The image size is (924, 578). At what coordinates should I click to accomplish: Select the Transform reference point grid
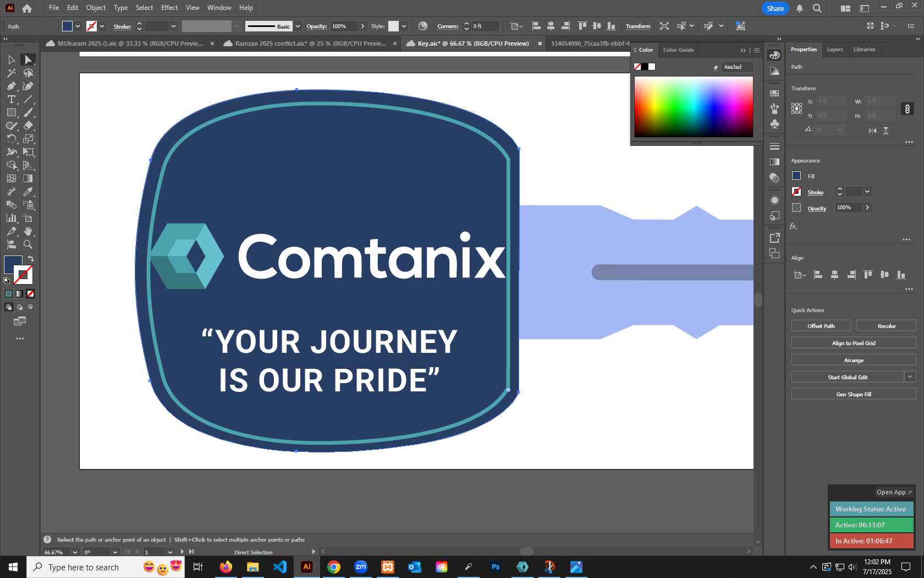tap(796, 108)
